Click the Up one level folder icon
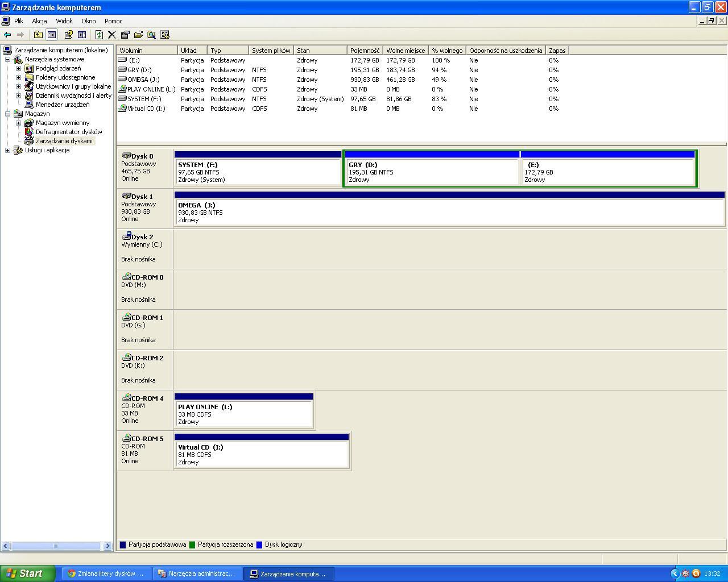 (38, 35)
